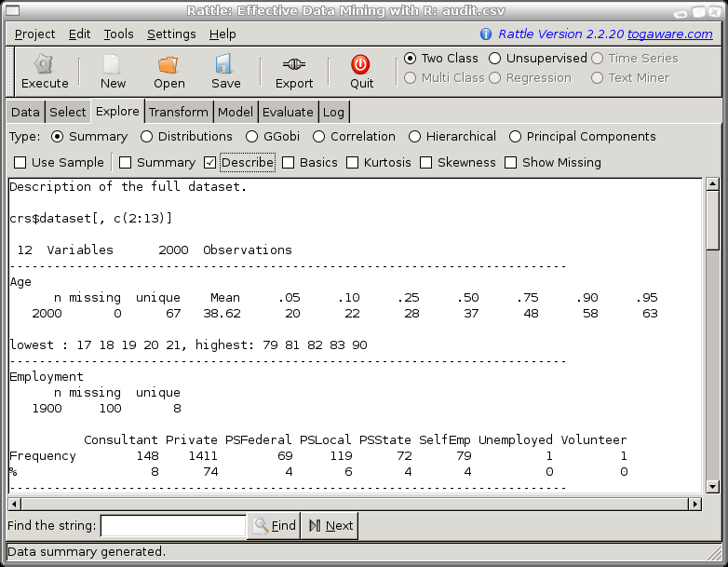
Task: Open the Edit menu
Action: 79,34
